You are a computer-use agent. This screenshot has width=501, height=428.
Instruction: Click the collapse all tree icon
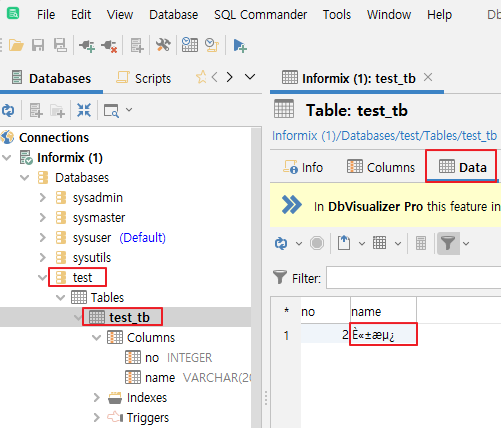click(84, 110)
